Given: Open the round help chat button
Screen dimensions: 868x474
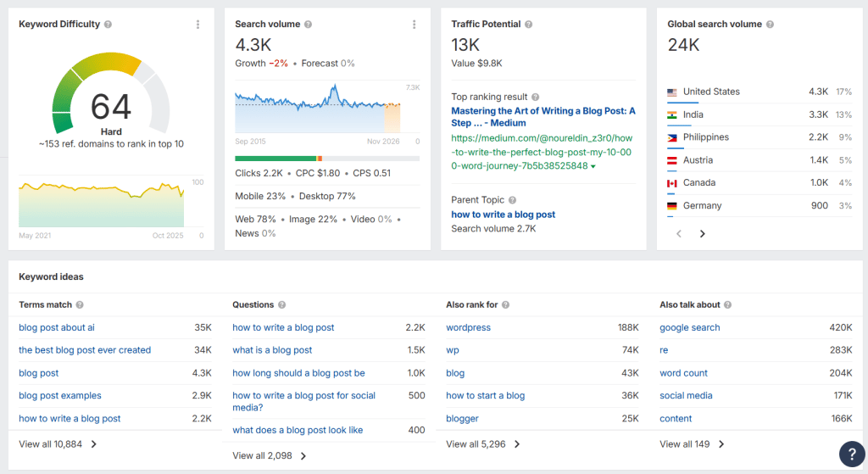Looking at the screenshot, I should coord(852,454).
